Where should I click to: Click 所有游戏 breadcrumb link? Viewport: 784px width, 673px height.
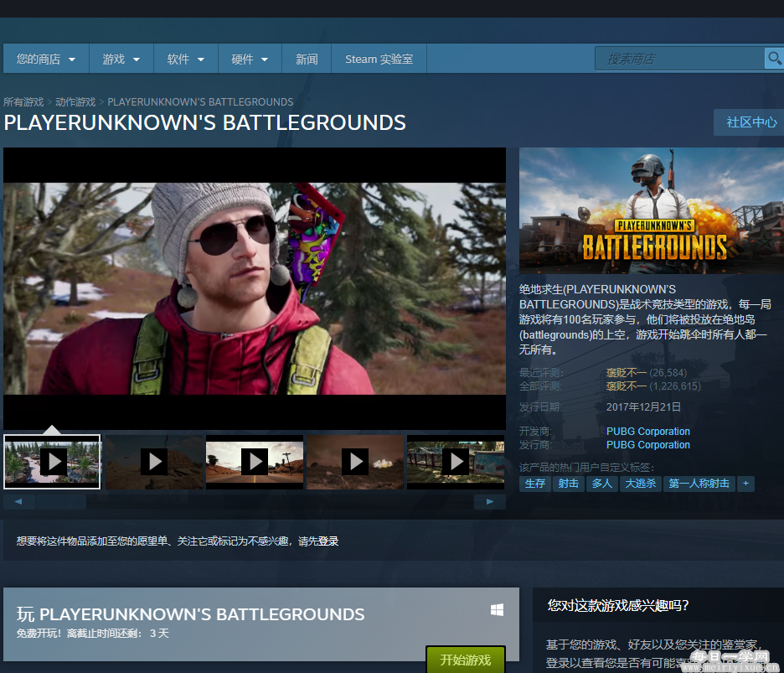tap(23, 102)
